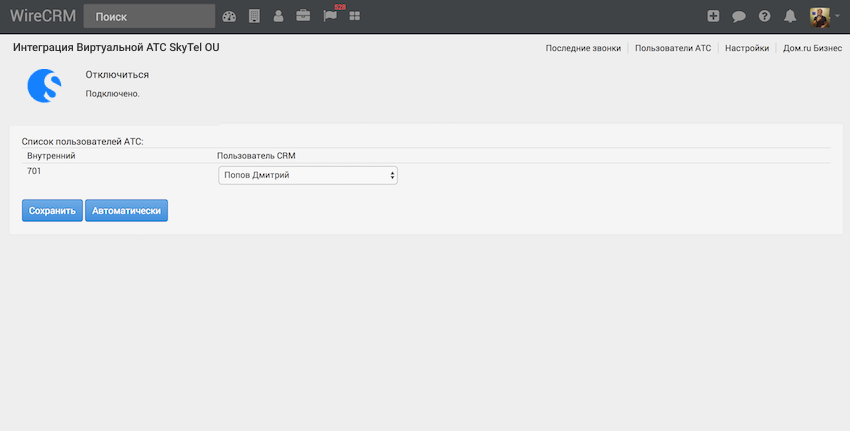This screenshot has height=431, width=850.
Task: Open the Пользователи АТС link
Action: [x=673, y=48]
